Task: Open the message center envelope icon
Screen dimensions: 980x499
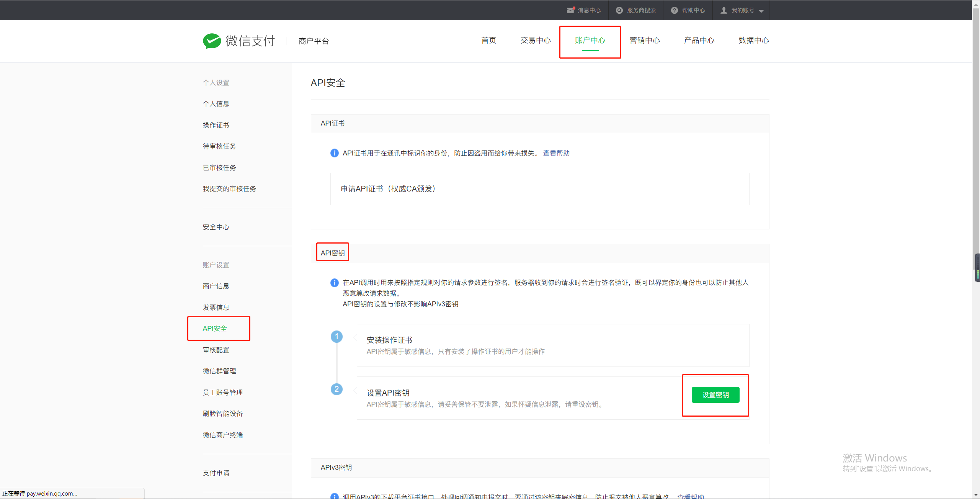Action: click(x=571, y=10)
